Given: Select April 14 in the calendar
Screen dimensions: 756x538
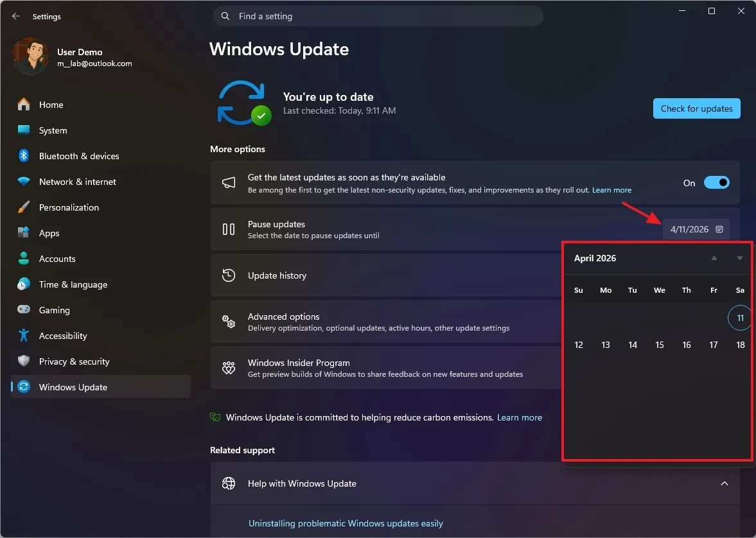Looking at the screenshot, I should (x=633, y=345).
